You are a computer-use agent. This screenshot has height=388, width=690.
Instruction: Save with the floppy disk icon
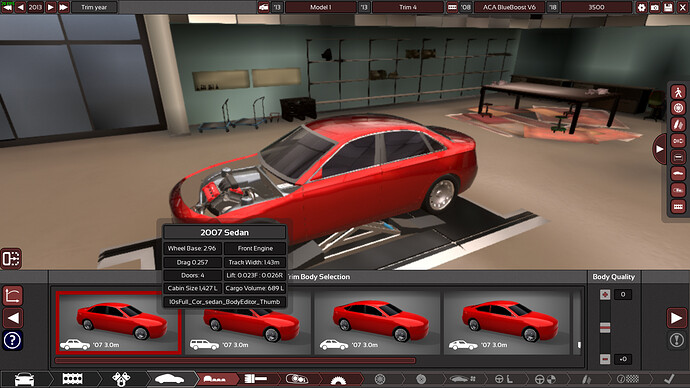coord(668,7)
